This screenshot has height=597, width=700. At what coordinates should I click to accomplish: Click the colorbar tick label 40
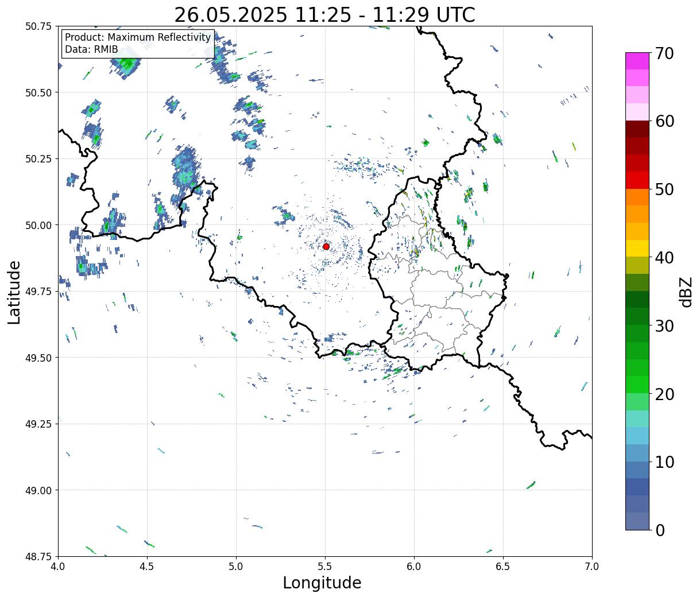[x=664, y=258]
